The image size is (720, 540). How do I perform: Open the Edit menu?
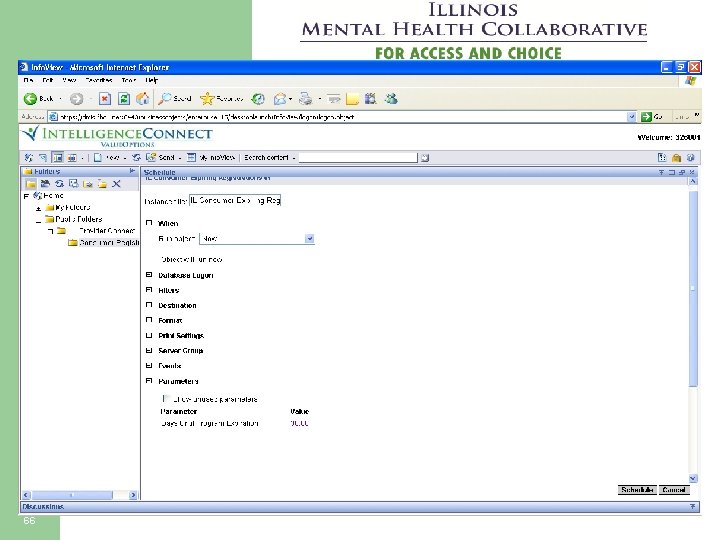47,80
